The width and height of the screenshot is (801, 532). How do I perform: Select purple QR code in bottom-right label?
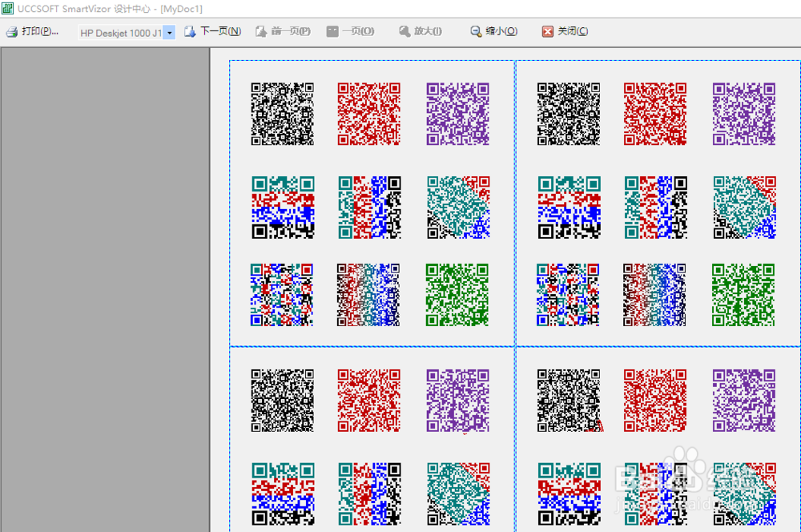tap(744, 401)
